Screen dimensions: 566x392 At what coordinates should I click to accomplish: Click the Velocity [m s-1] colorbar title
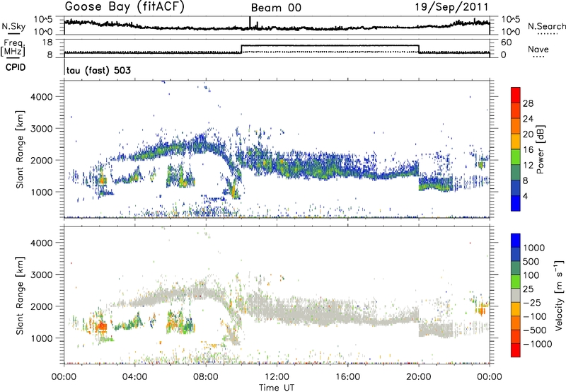[x=559, y=295]
